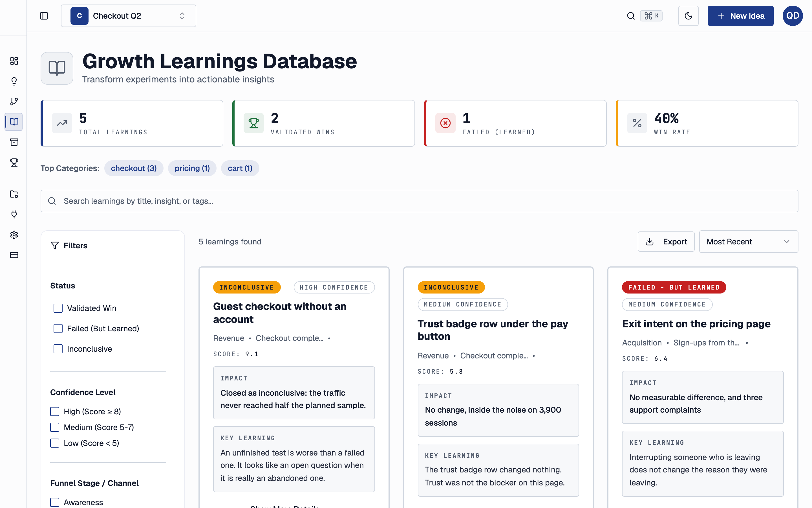
Task: Click the New Idea button
Action: 741,16
